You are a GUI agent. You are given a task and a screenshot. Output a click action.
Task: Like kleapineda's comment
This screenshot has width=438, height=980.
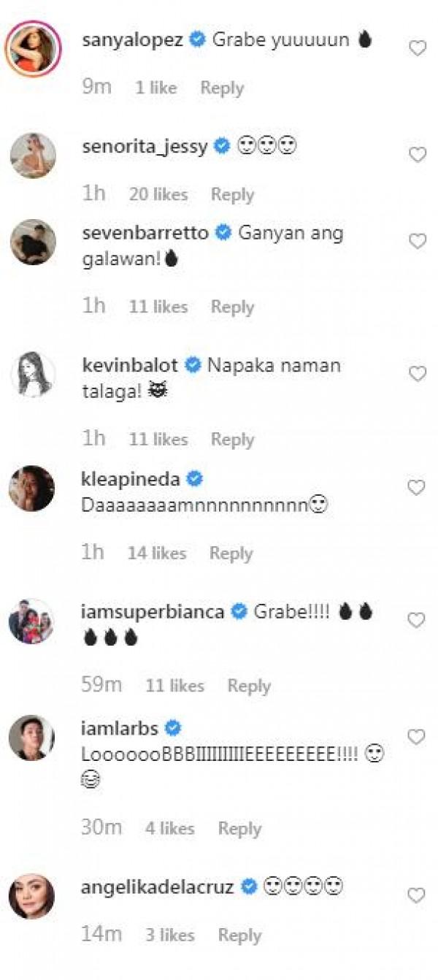[416, 488]
